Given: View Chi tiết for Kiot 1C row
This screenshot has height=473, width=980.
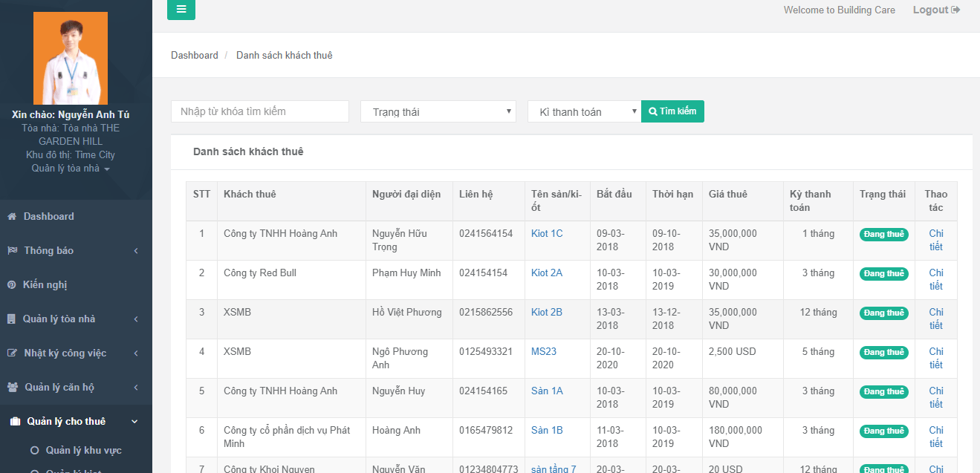Looking at the screenshot, I should click(936, 240).
